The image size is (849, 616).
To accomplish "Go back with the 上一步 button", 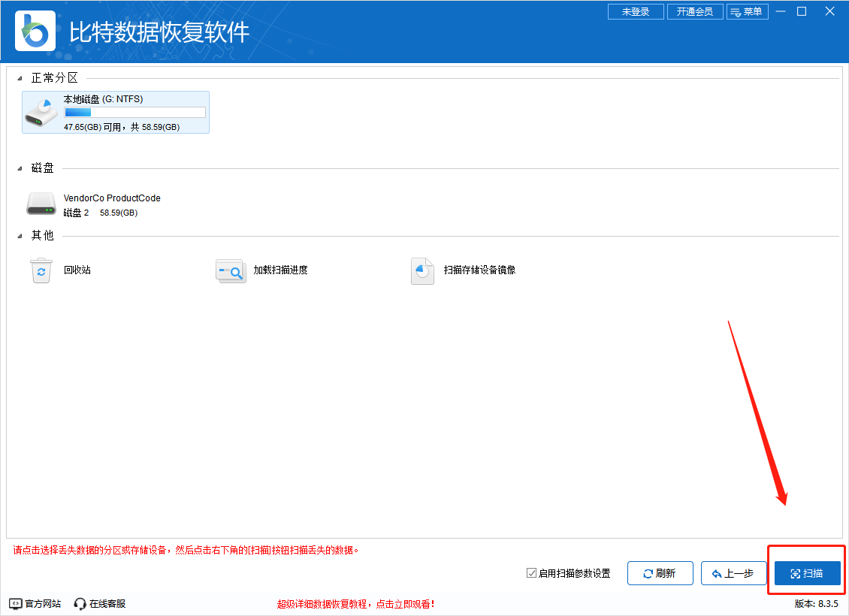I will [733, 573].
